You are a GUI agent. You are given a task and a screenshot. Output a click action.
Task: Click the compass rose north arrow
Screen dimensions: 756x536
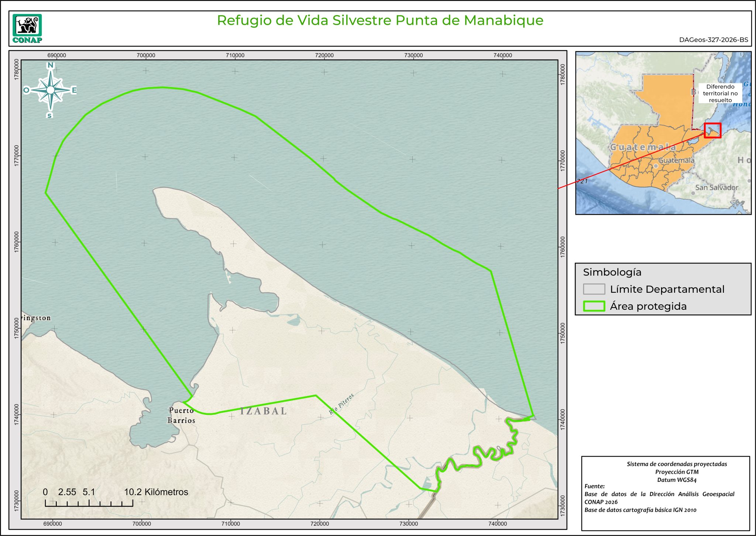click(51, 90)
